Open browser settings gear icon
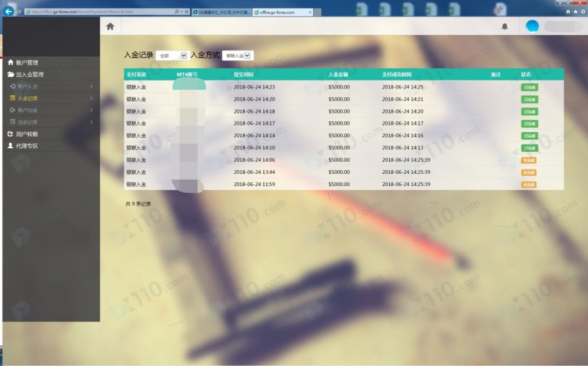588x366 pixels. [x=583, y=12]
